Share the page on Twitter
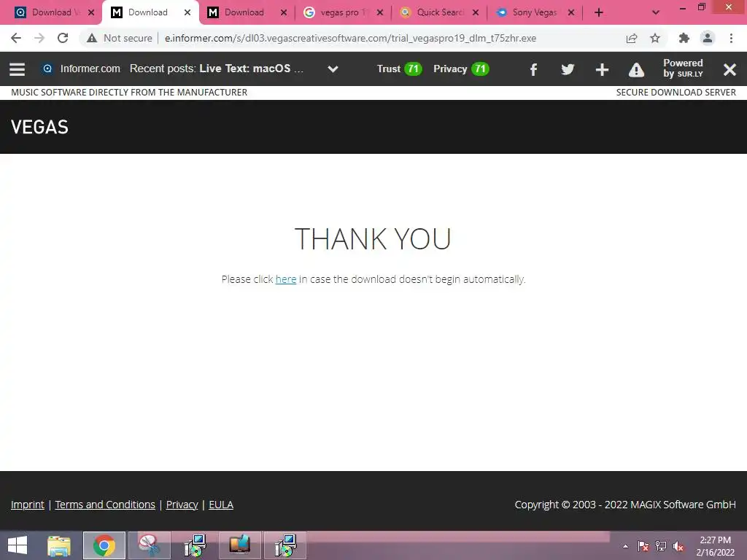The width and height of the screenshot is (747, 560). (x=568, y=69)
